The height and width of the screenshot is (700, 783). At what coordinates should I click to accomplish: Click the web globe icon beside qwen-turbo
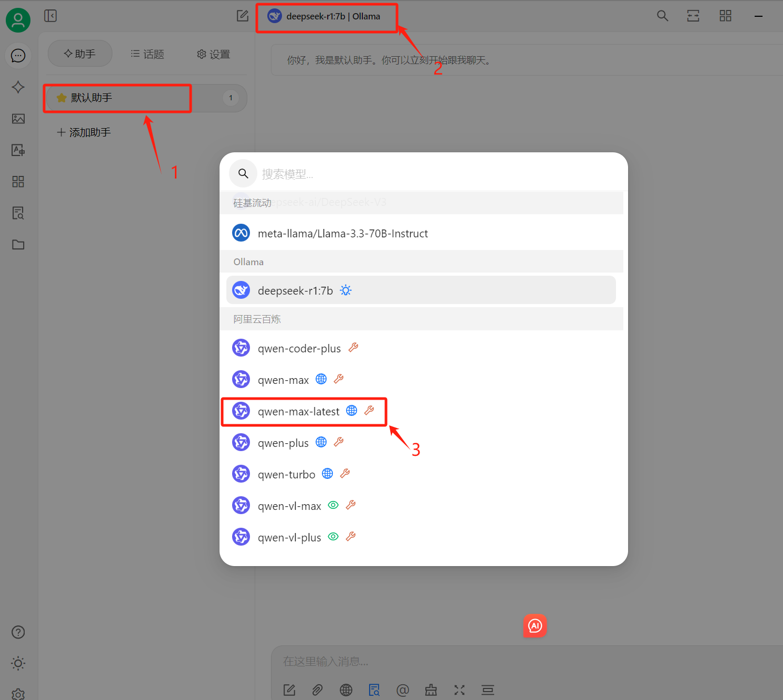(x=328, y=474)
